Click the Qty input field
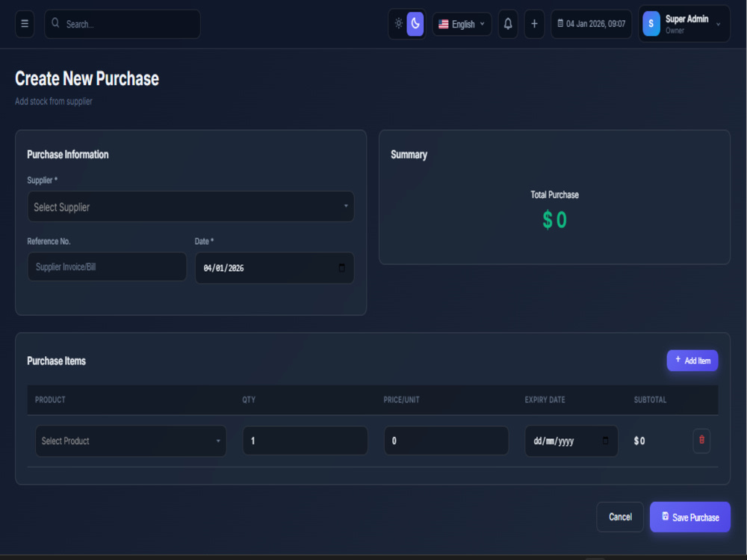 point(306,441)
